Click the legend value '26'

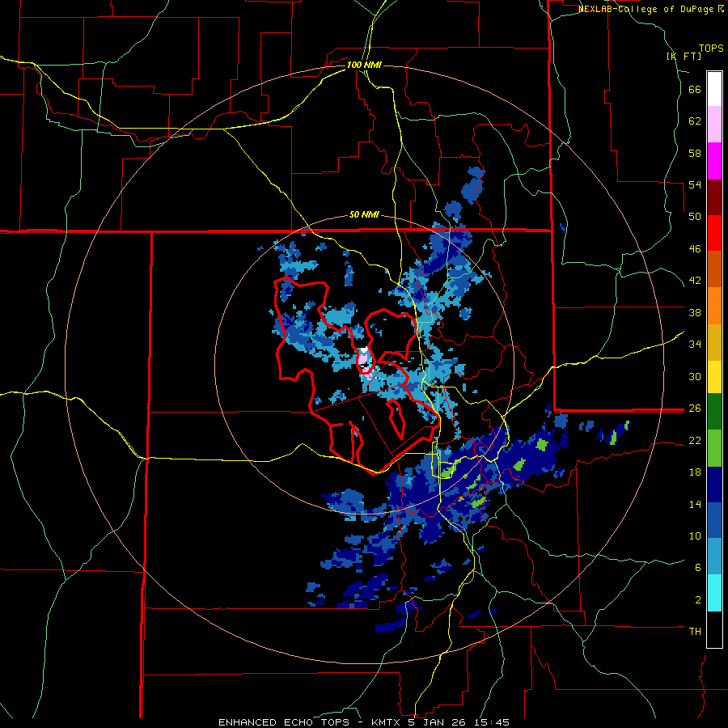pos(695,408)
